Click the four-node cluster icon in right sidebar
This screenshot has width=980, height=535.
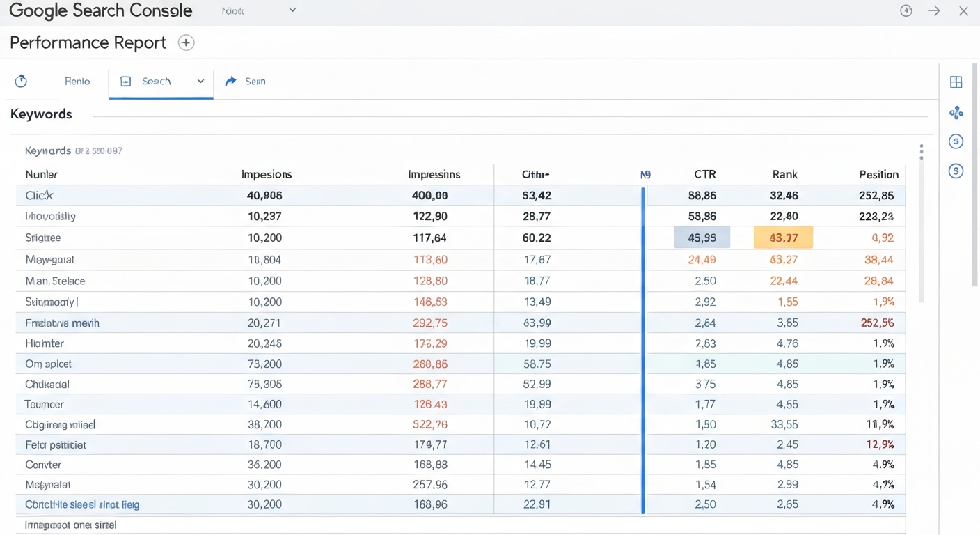pos(956,112)
